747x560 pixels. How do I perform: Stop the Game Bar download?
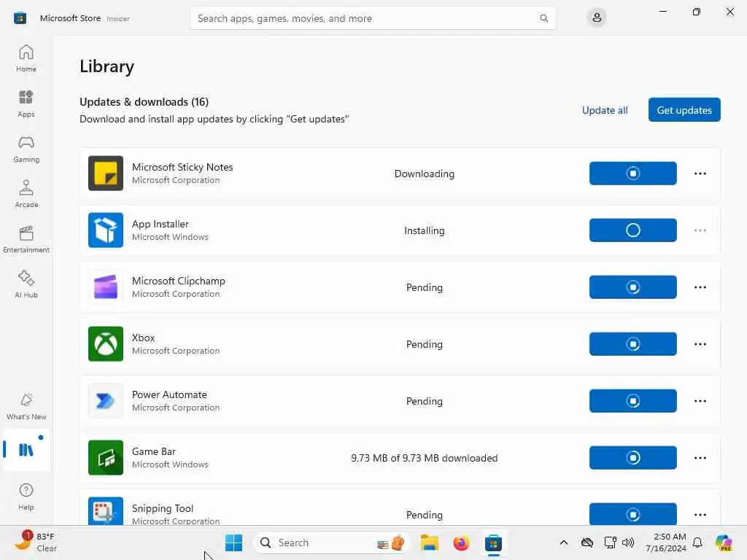(x=632, y=458)
